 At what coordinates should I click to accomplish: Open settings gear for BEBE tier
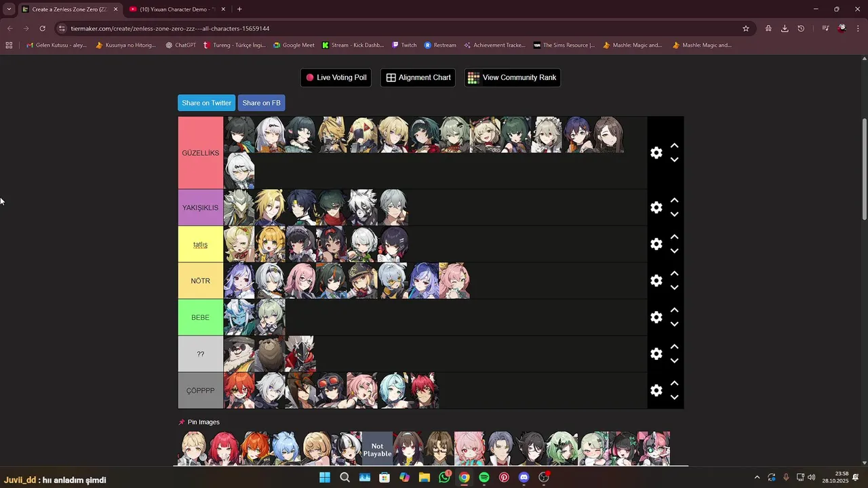tap(656, 317)
